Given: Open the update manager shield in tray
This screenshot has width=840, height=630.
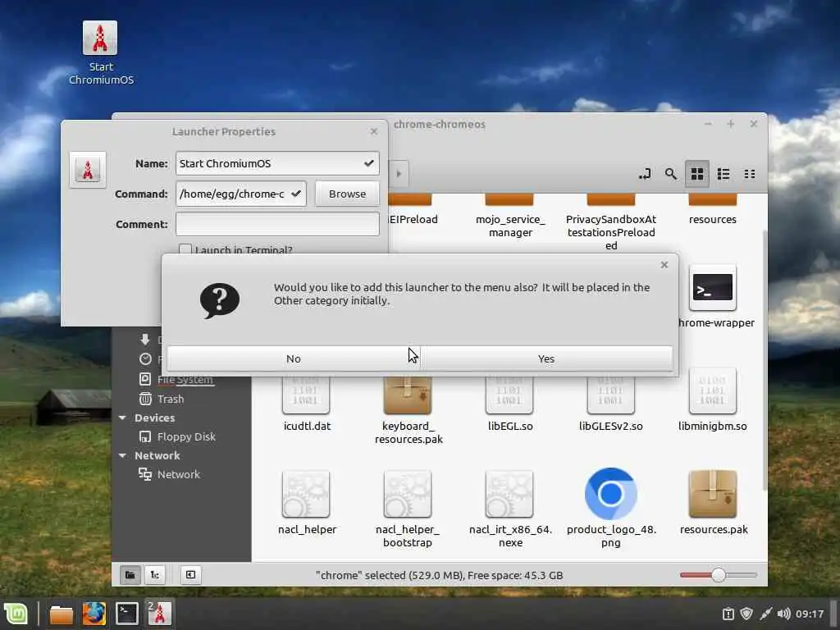Looking at the screenshot, I should pyautogui.click(x=746, y=614).
